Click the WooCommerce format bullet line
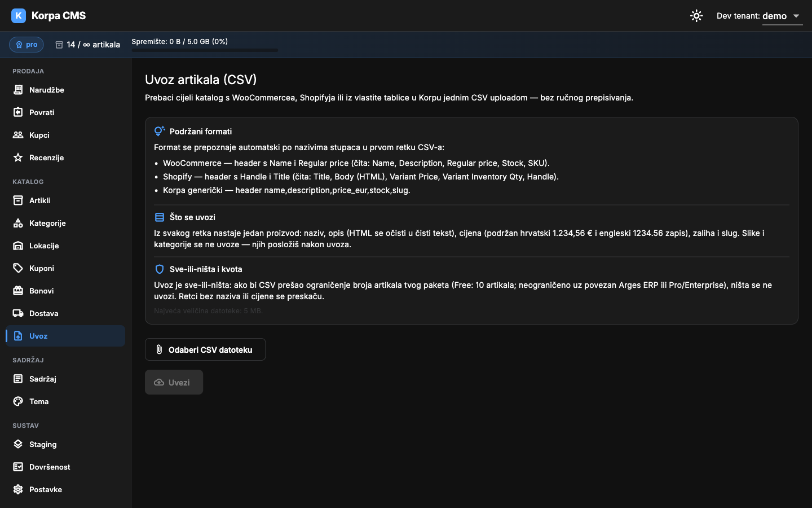The height and width of the screenshot is (508, 812). pos(356,163)
